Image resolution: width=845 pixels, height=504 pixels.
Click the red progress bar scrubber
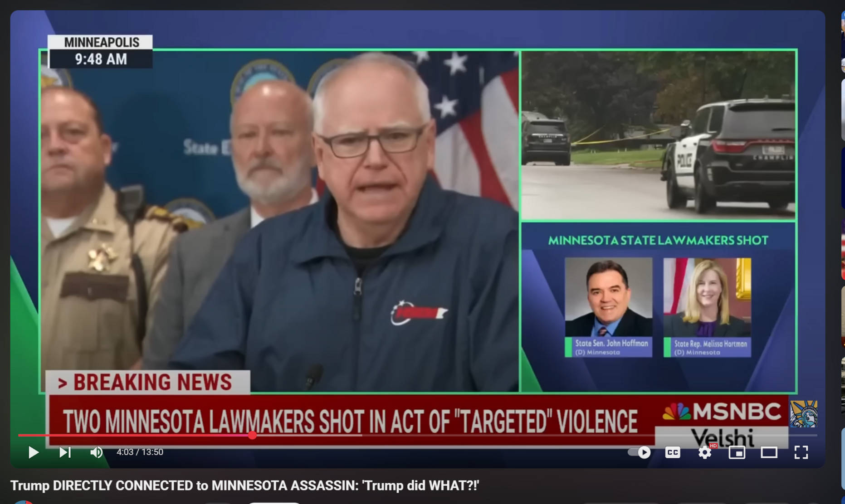click(252, 435)
